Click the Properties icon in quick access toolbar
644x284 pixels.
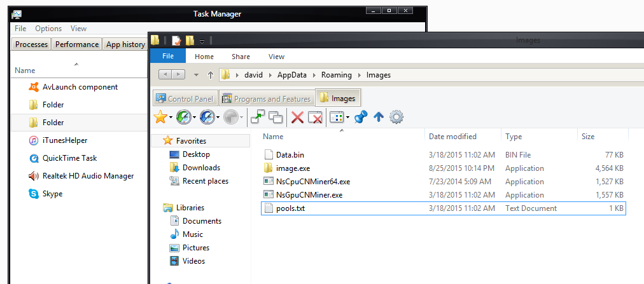click(x=177, y=41)
